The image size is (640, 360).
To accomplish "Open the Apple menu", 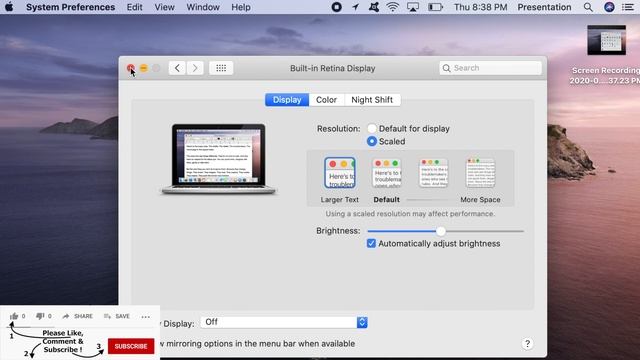I will click(x=9, y=7).
